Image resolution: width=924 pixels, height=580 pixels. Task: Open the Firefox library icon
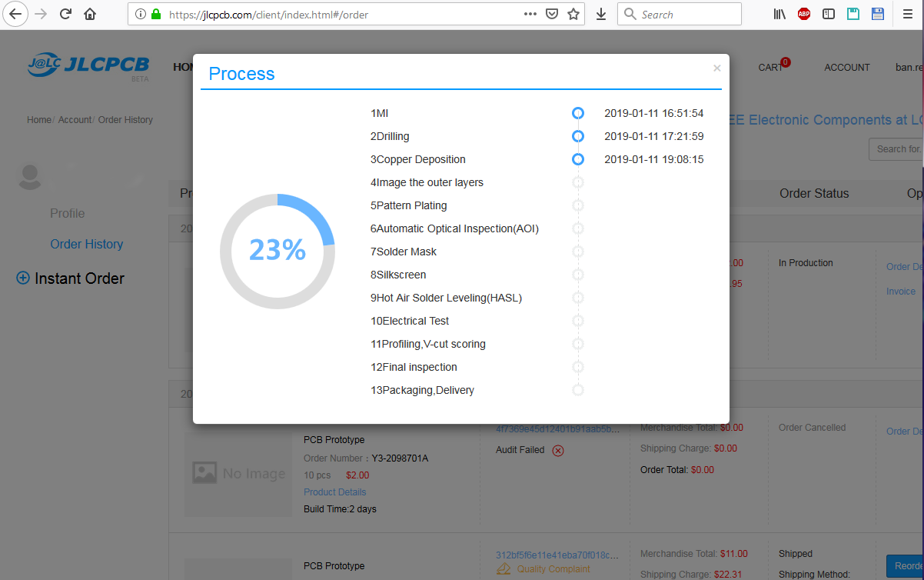tap(779, 14)
